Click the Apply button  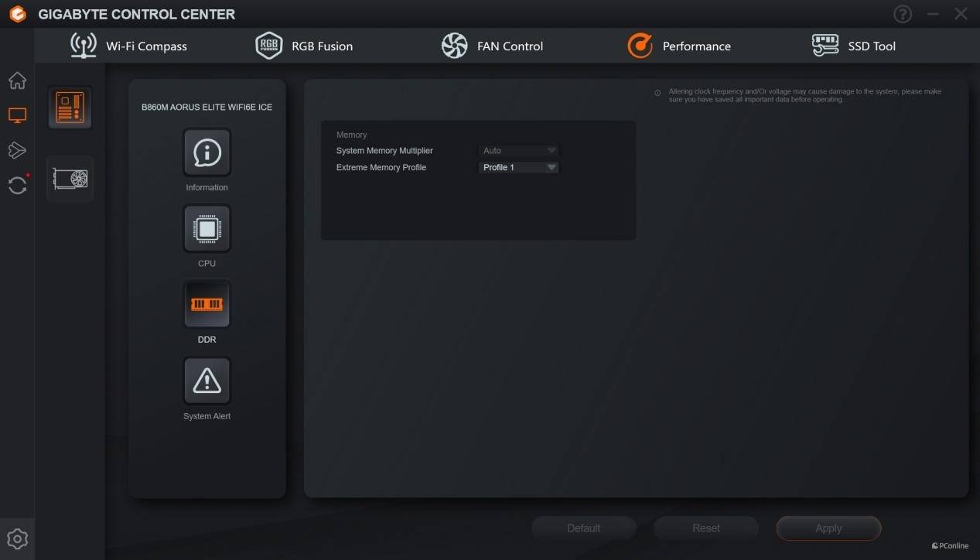click(828, 528)
